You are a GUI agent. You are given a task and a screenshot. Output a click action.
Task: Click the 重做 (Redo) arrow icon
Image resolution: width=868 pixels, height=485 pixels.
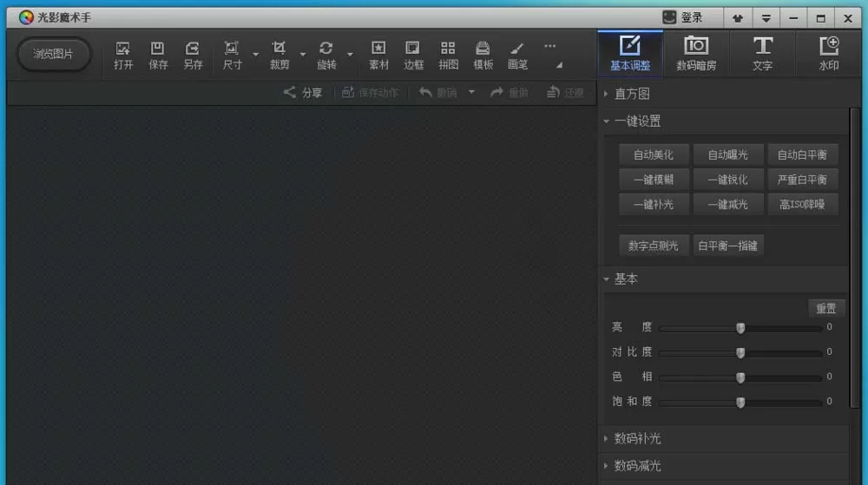(x=496, y=92)
